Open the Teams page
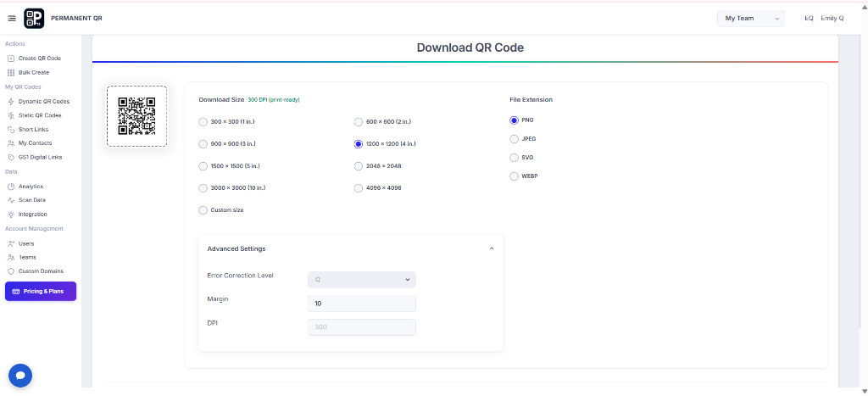This screenshot has height=396, width=868. pyautogui.click(x=27, y=258)
